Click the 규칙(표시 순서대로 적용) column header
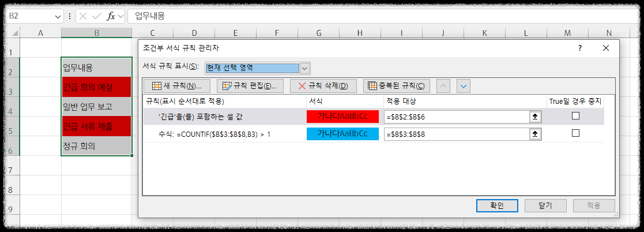This screenshot has height=232, width=644. 225,101
